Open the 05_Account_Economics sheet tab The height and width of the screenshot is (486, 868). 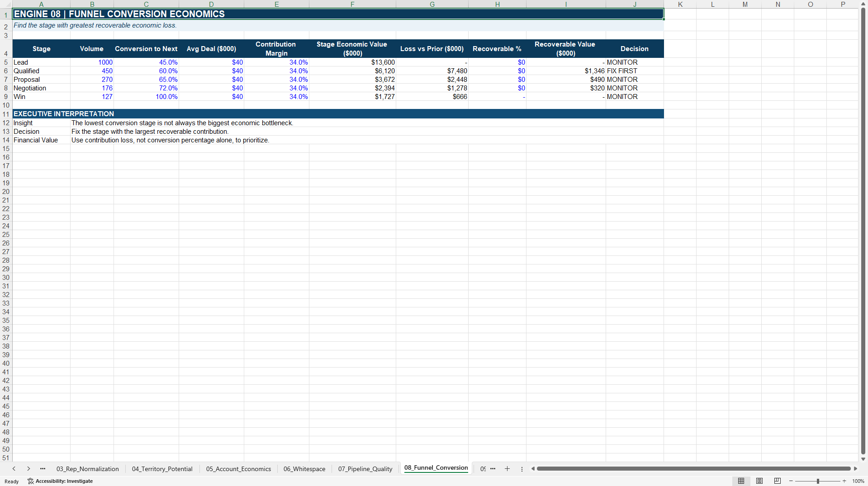238,469
